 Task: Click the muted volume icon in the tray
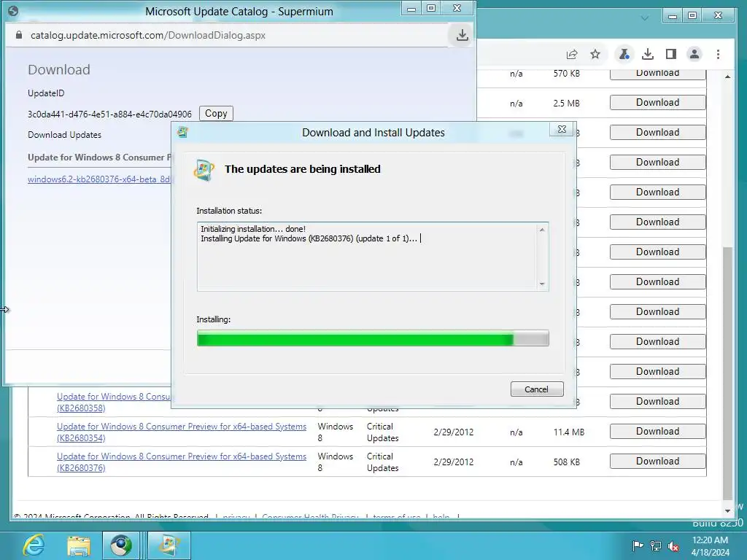point(673,545)
